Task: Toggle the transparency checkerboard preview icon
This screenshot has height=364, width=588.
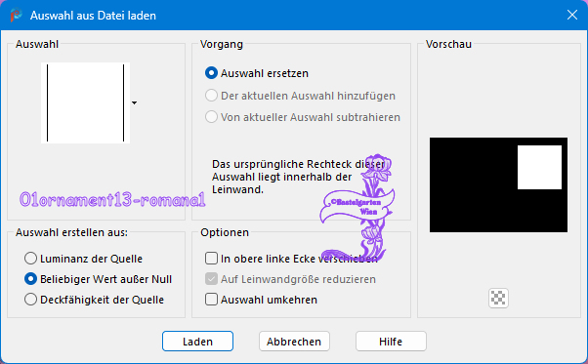Action: click(498, 298)
